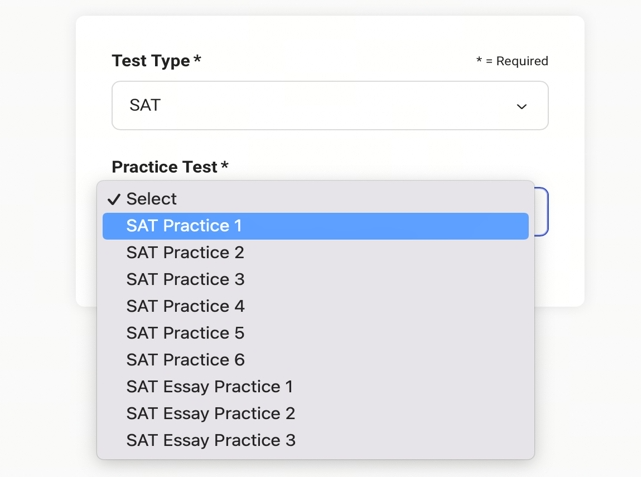Choose the default Select option

pyautogui.click(x=151, y=199)
